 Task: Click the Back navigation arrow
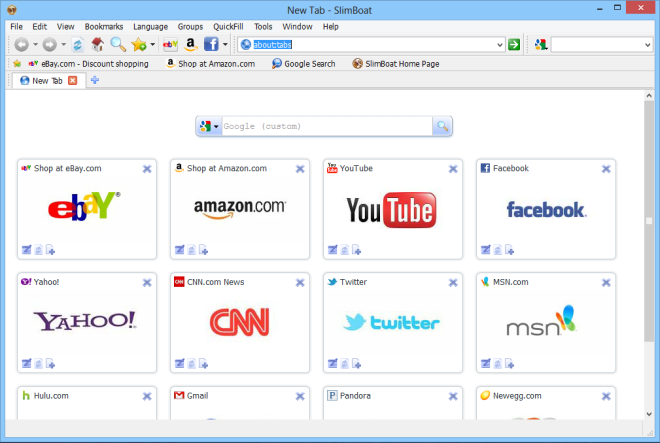[20, 45]
